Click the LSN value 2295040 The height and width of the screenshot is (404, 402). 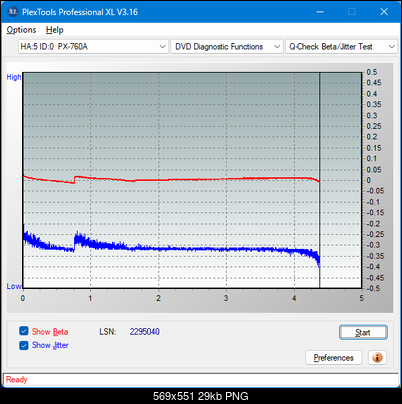(145, 332)
